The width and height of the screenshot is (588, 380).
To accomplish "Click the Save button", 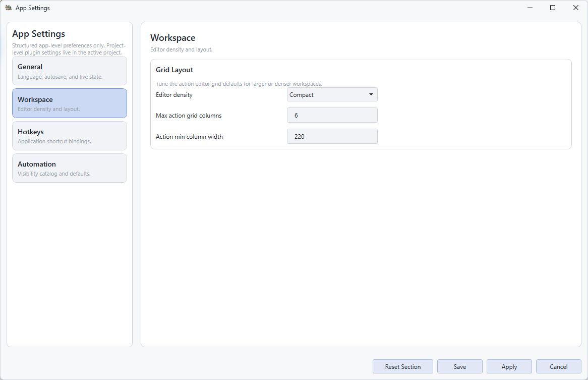I will coord(460,366).
